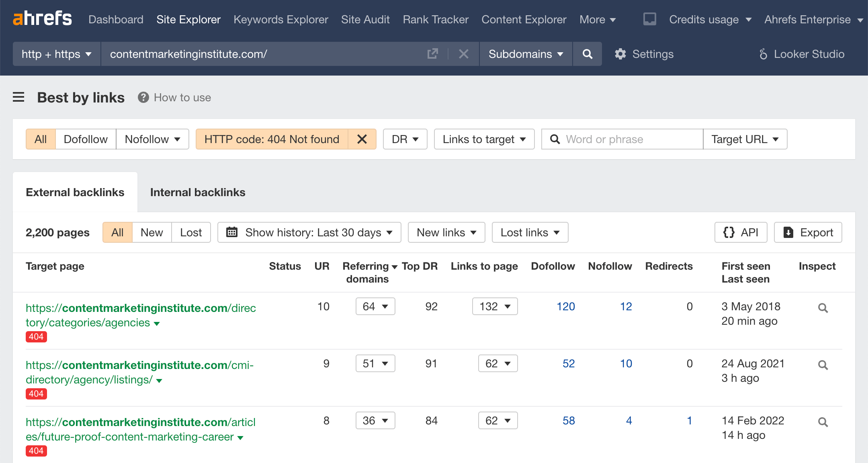Viewport: 868px width, 463px height.
Task: Toggle the Lost pages filter
Action: pos(191,232)
